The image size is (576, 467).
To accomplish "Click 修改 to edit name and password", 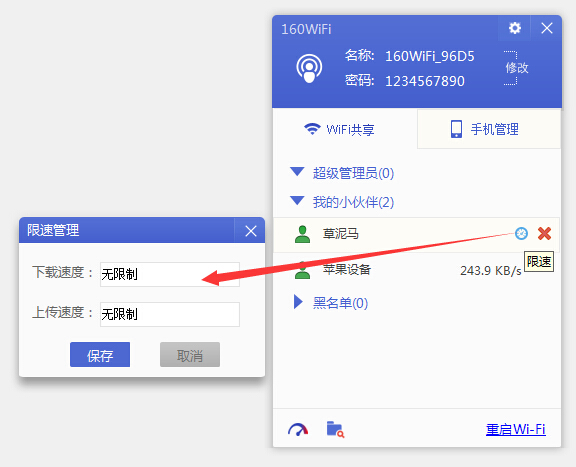I will (x=516, y=68).
